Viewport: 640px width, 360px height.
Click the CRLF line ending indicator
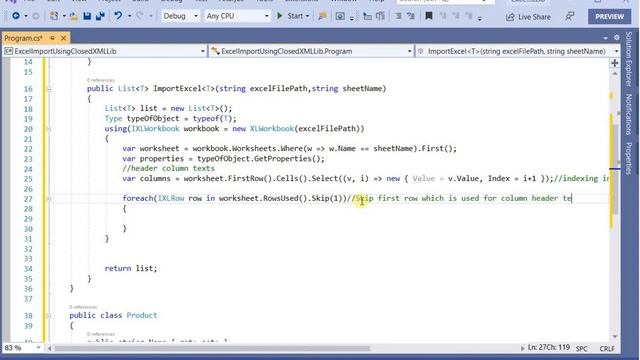coord(607,349)
